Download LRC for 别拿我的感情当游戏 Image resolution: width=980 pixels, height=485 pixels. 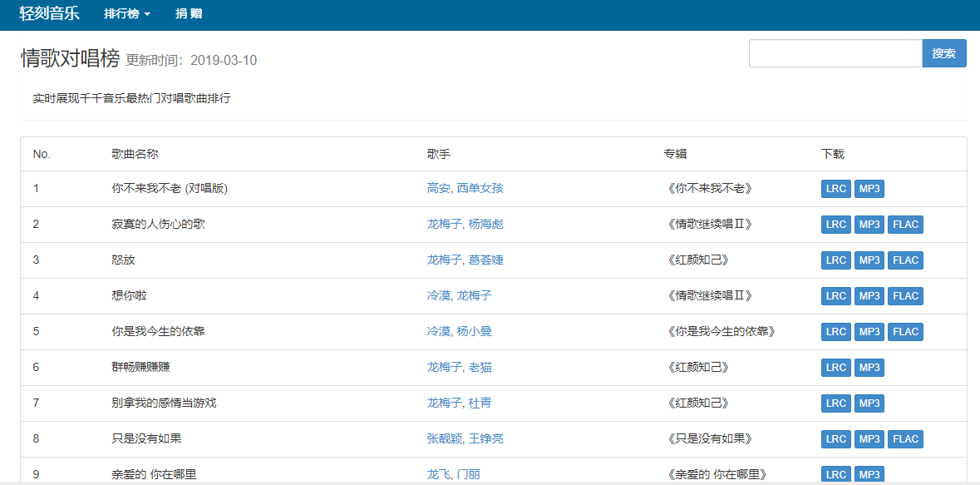[x=836, y=403]
